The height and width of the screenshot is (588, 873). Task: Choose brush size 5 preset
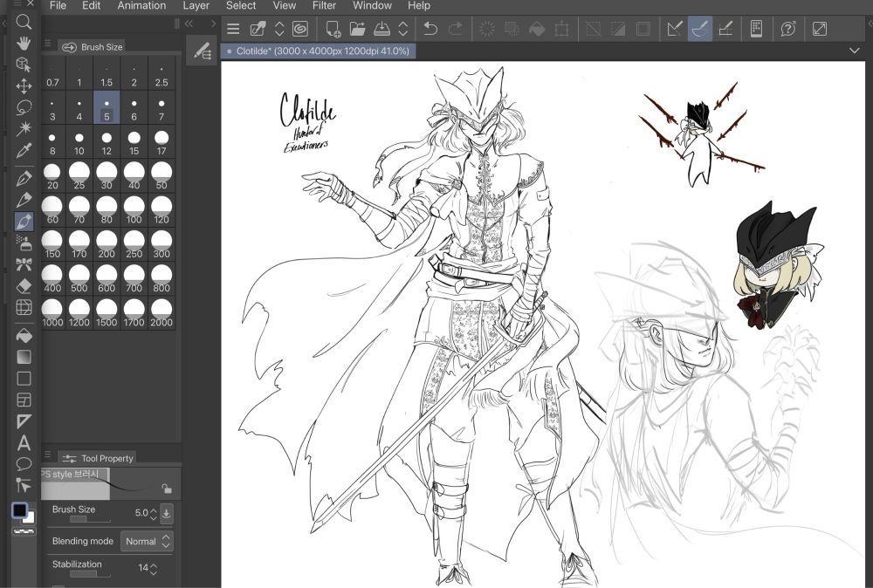tap(107, 107)
